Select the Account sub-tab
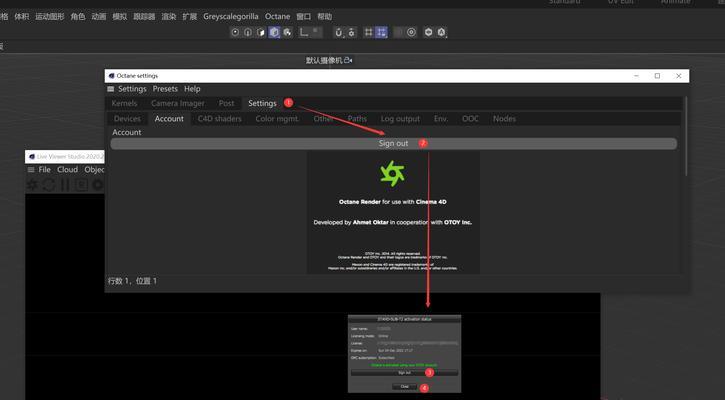This screenshot has height=400, width=725. (169, 119)
